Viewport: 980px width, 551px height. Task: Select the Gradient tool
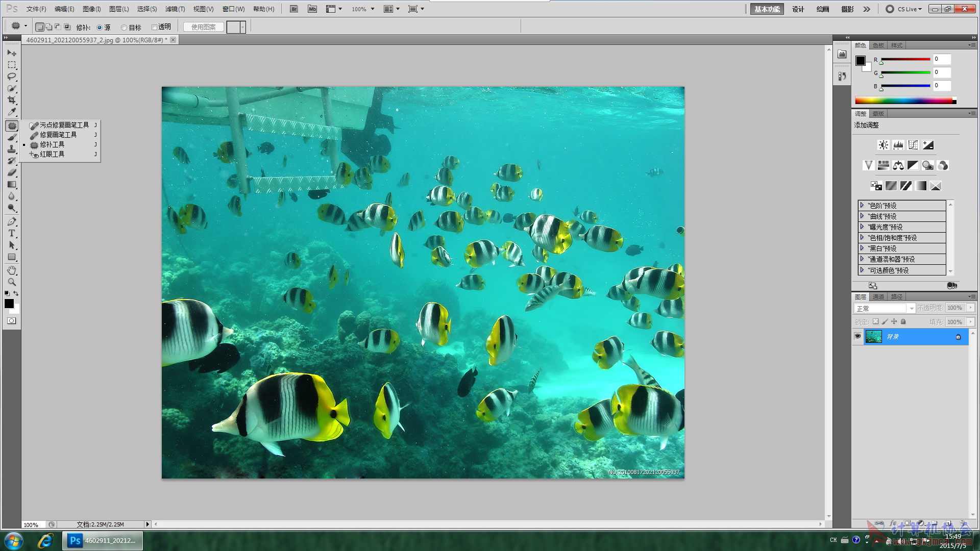[12, 184]
